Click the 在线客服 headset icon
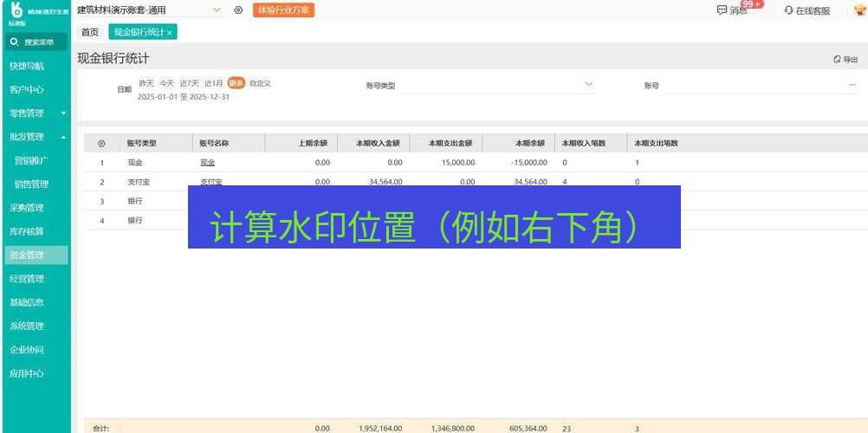 (x=789, y=10)
